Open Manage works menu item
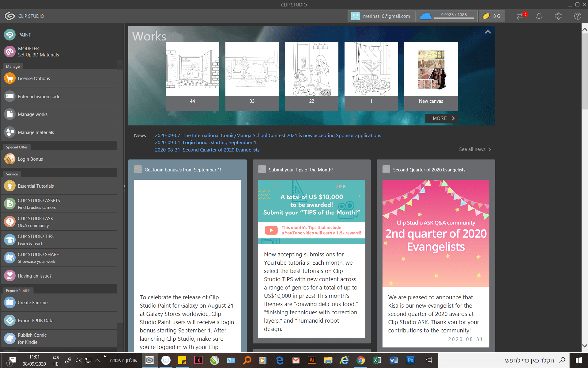 (x=32, y=114)
